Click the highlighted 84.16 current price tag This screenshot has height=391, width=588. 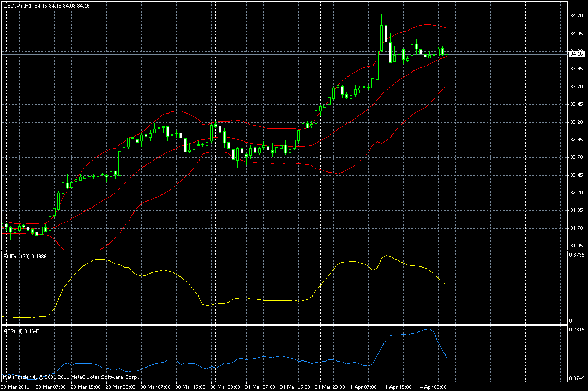pos(577,54)
